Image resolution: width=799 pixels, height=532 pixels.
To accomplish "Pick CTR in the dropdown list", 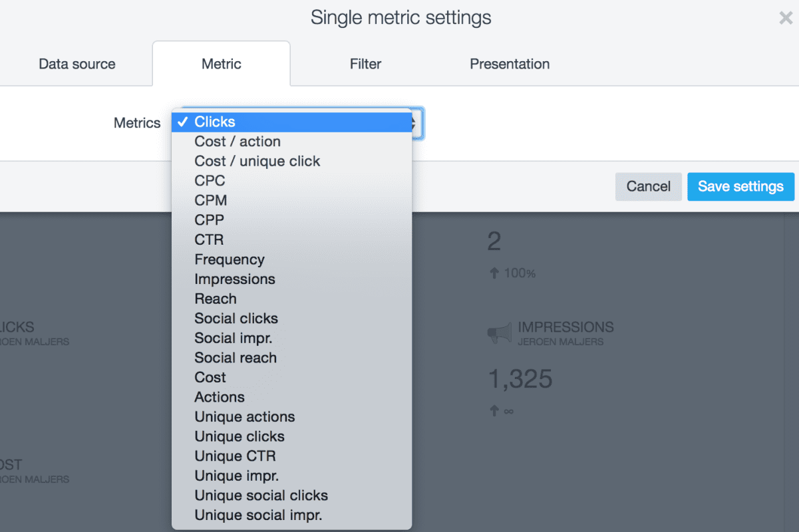I will click(x=292, y=240).
